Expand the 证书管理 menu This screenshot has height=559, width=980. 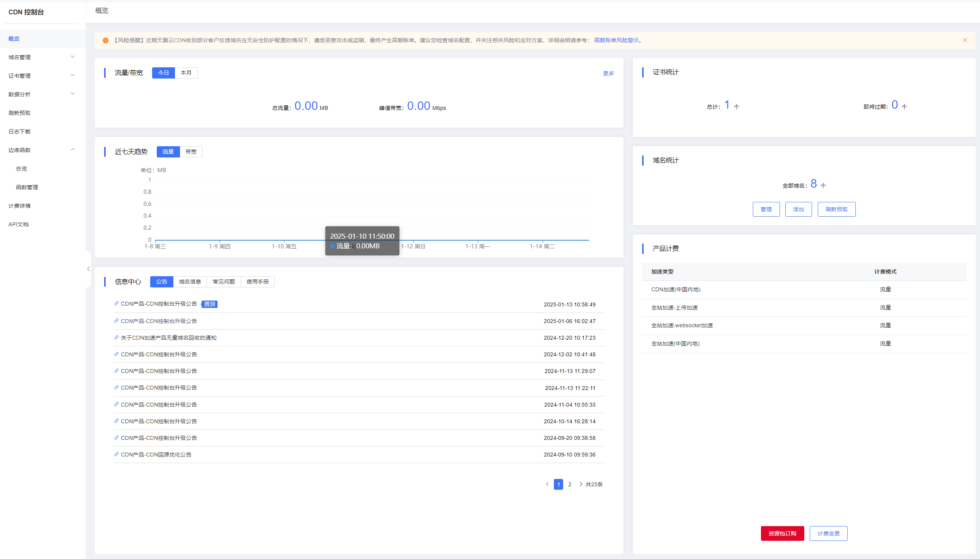pos(43,76)
